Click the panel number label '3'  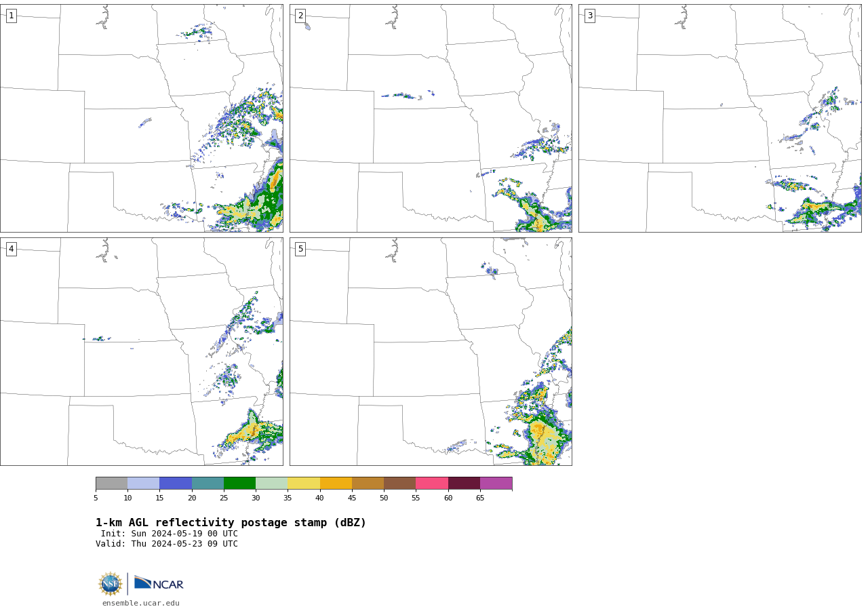click(589, 16)
